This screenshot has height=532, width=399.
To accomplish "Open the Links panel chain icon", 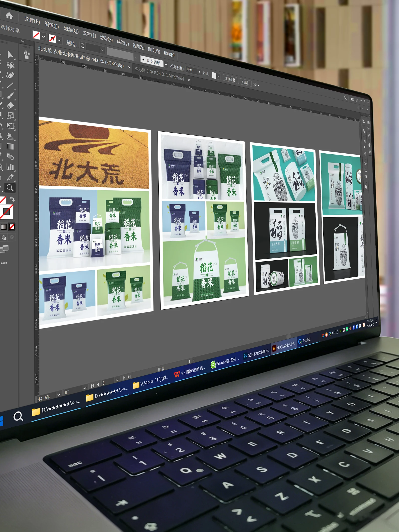I will (365, 163).
